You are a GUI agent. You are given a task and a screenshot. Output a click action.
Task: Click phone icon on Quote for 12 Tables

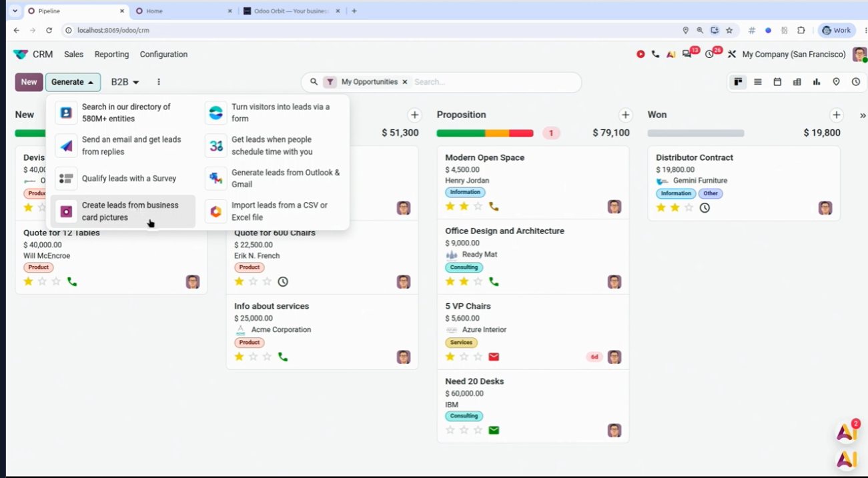[x=72, y=282]
